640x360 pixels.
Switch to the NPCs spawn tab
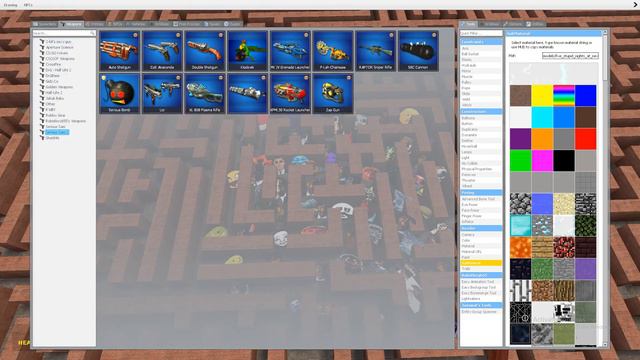coord(115,24)
